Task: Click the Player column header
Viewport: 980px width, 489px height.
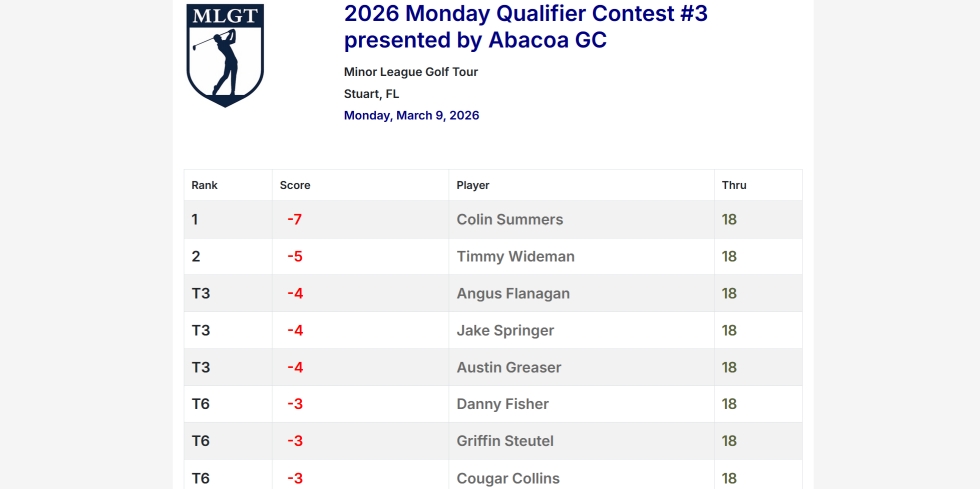Action: [x=473, y=185]
